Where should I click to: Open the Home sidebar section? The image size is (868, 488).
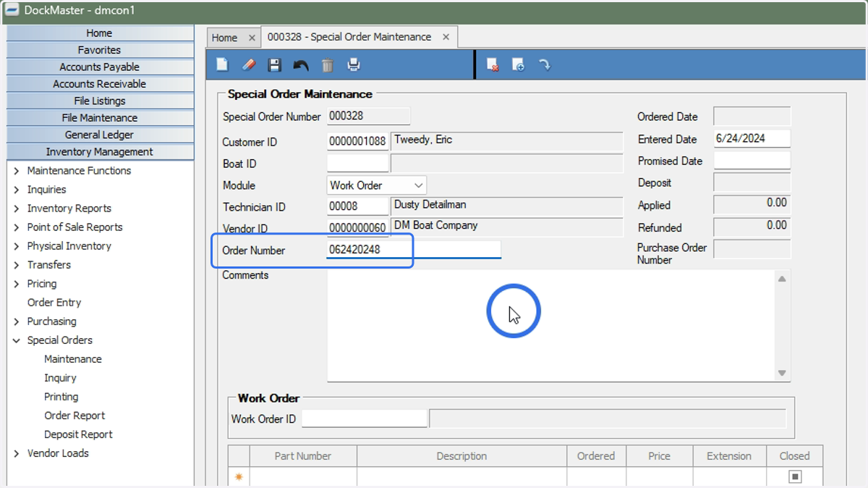[x=100, y=33]
